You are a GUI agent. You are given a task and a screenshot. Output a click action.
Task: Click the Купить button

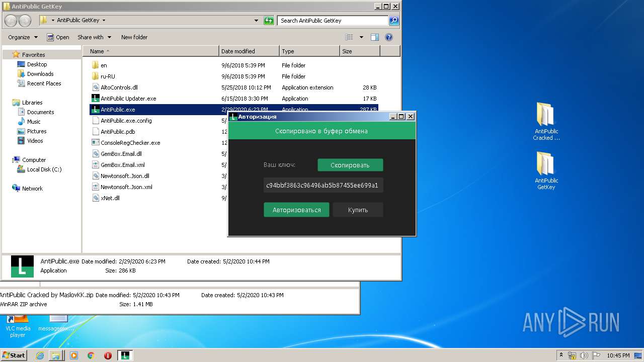(x=358, y=210)
